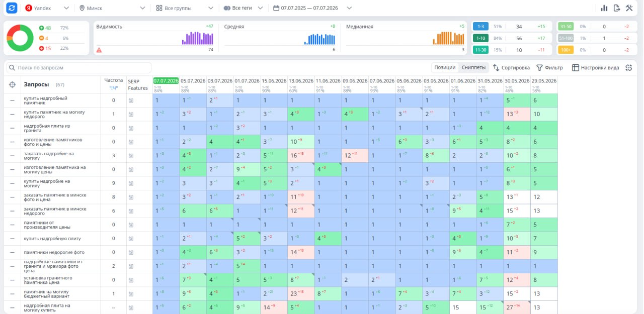Open the Фильтр filter options
Image resolution: width=644 pixels, height=314 pixels.
pos(549,68)
